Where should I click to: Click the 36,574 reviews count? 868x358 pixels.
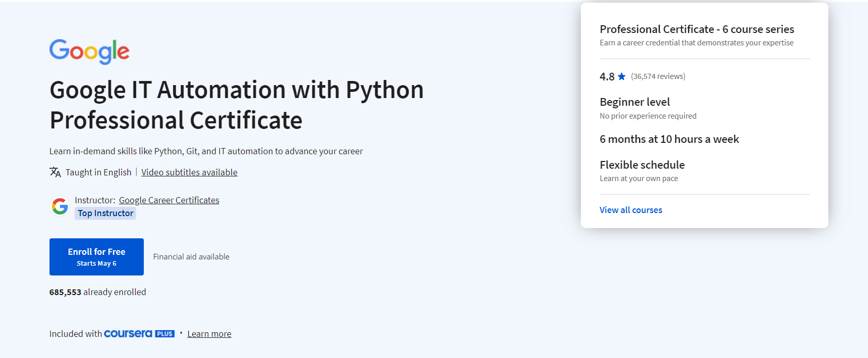658,76
